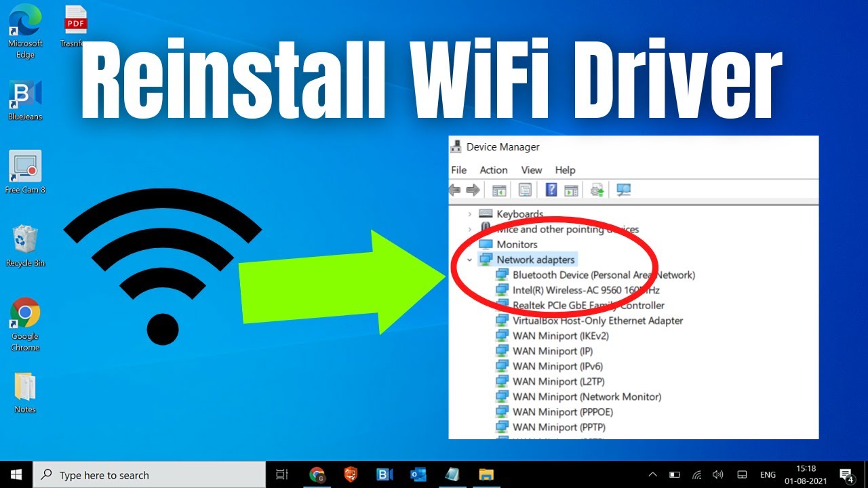Click the battery icon in system tray

tap(675, 474)
